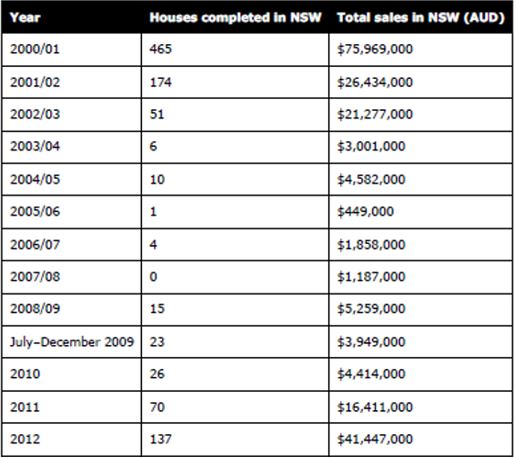Click the Total sales in NSW (AUD) header
This screenshot has height=458, width=517.
(x=421, y=17)
